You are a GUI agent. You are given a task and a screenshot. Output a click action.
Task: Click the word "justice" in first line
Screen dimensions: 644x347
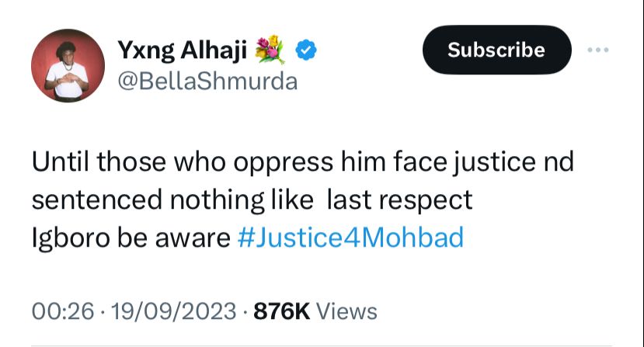[x=495, y=162]
